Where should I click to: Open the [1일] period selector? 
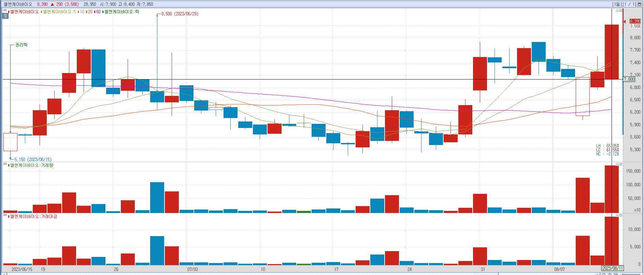coord(617,4)
